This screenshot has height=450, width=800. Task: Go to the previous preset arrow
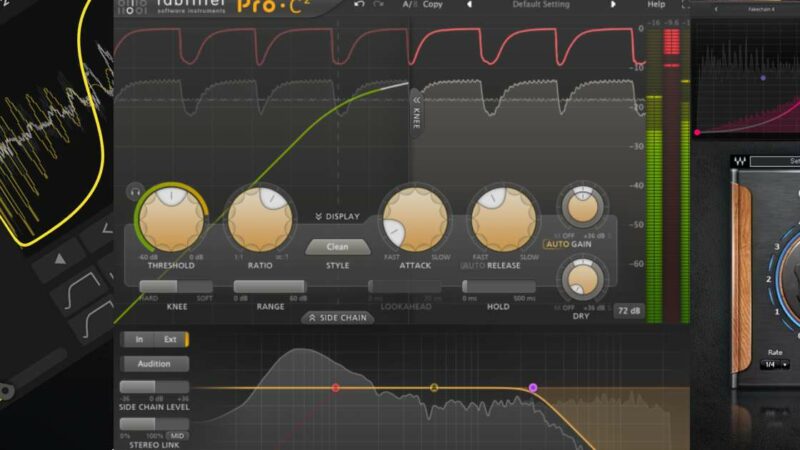[x=469, y=4]
